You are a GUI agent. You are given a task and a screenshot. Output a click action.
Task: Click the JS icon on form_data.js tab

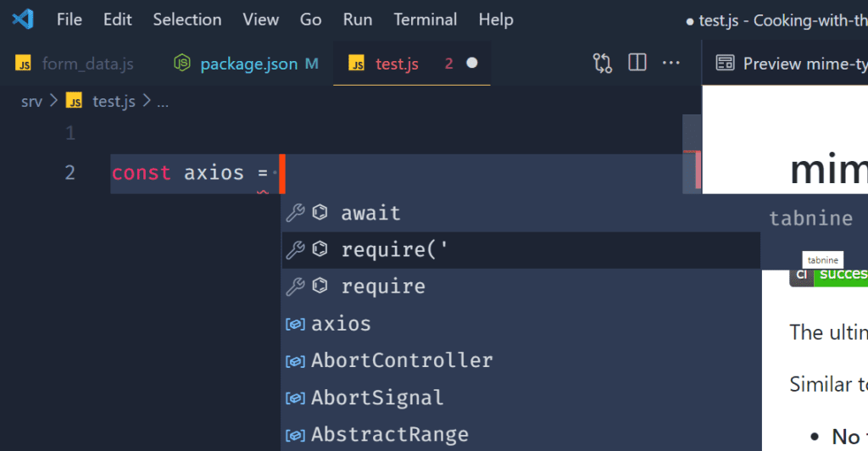[23, 64]
